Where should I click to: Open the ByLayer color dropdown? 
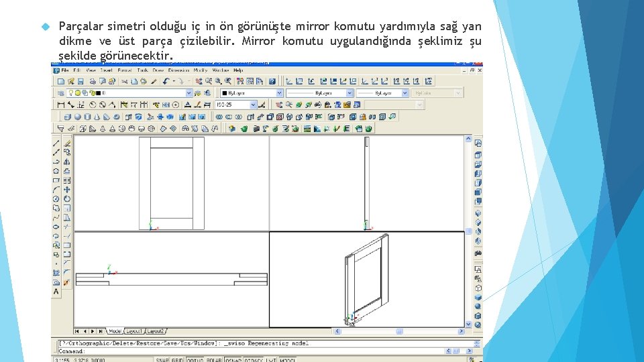pyautogui.click(x=279, y=93)
